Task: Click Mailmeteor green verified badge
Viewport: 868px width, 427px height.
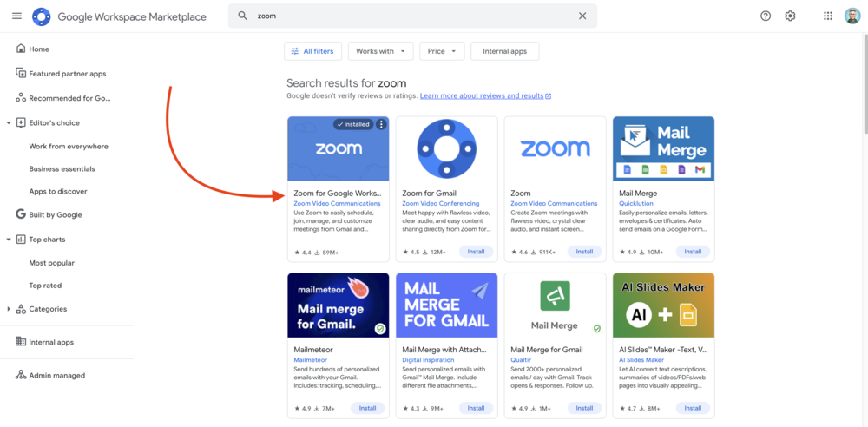Action: click(380, 329)
